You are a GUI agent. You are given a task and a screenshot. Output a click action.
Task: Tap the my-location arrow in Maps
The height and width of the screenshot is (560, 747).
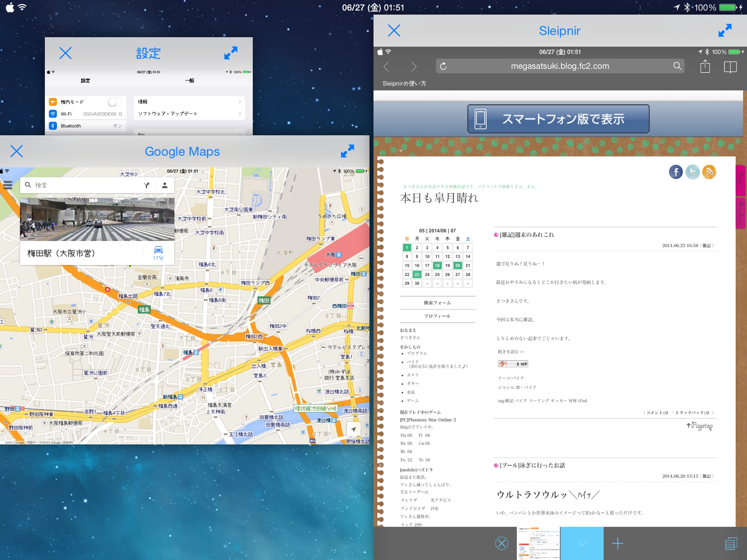coord(353,429)
